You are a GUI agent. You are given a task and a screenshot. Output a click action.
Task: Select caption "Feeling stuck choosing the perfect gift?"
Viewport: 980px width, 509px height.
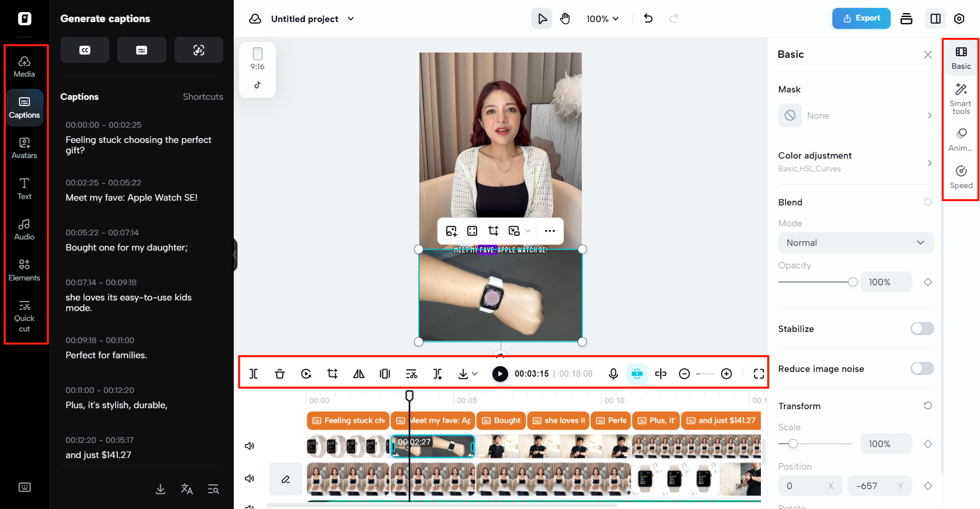(x=138, y=145)
